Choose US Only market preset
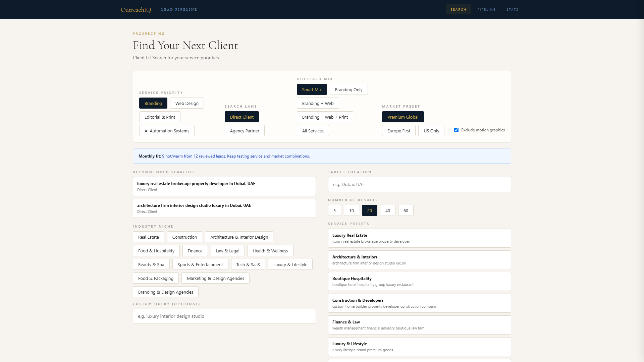 pyautogui.click(x=431, y=131)
